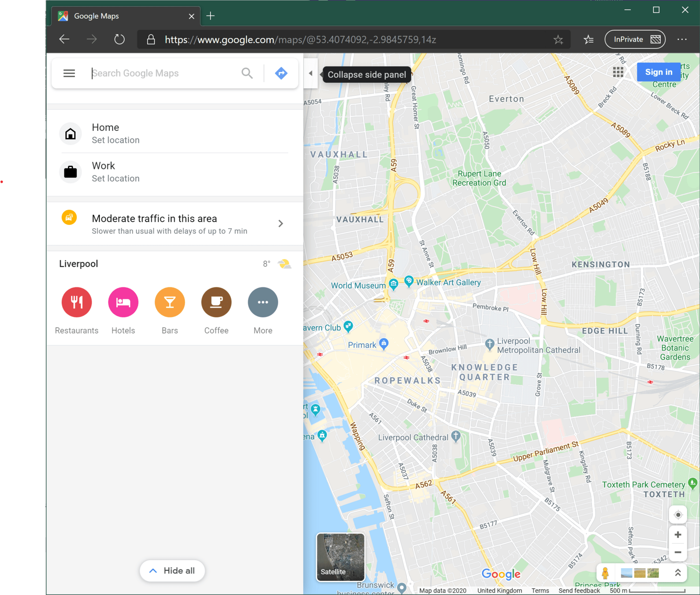Screen dimensions: 700x595
Task: Set the Home location
Action: (x=175, y=134)
